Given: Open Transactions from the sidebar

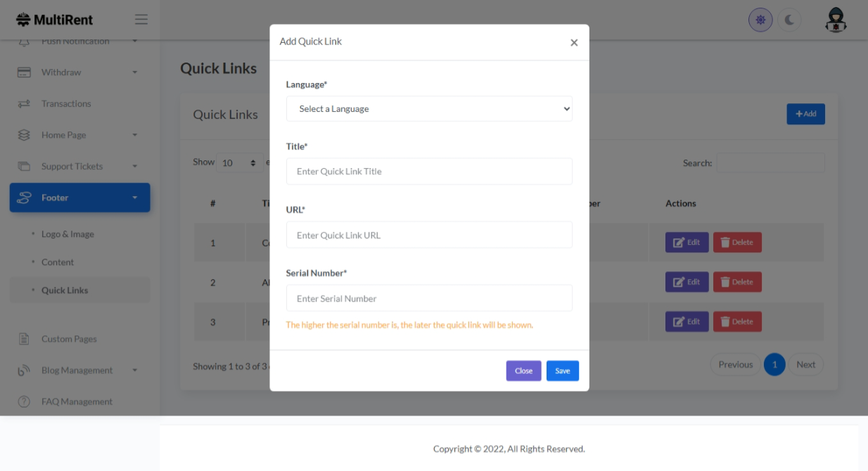Looking at the screenshot, I should click(66, 104).
